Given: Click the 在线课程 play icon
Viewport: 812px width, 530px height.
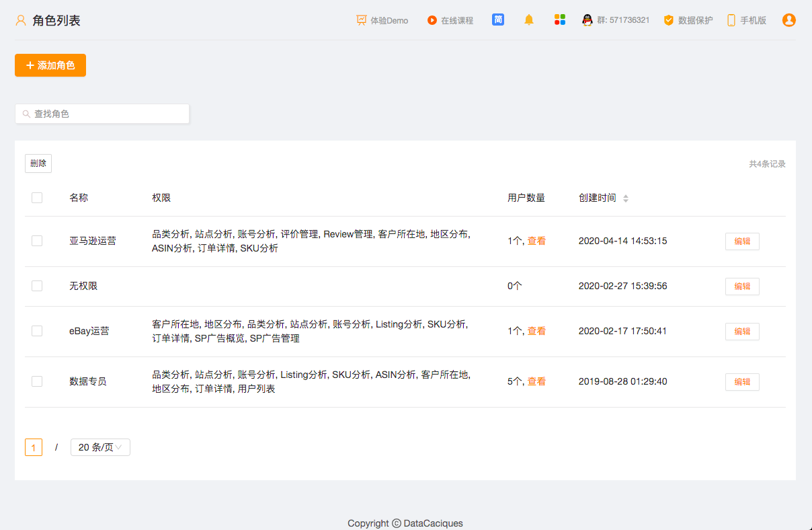Looking at the screenshot, I should tap(432, 20).
